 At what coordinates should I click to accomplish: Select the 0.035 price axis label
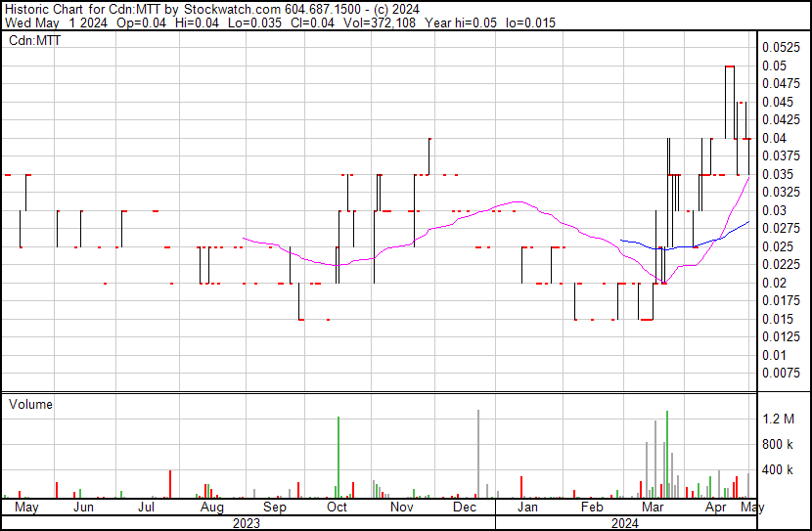(778, 174)
